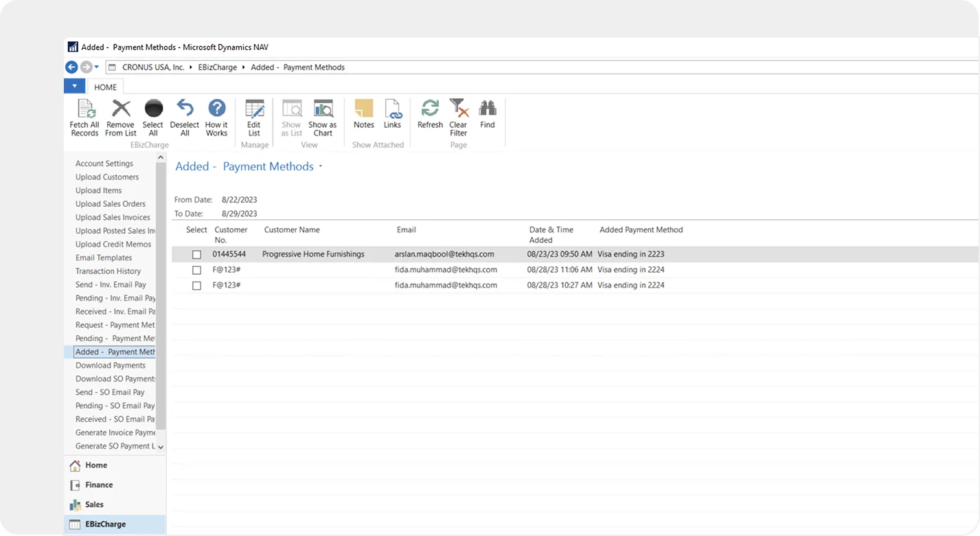980x536 pixels.
Task: Open the Home navigation pane button
Action: pos(115,465)
